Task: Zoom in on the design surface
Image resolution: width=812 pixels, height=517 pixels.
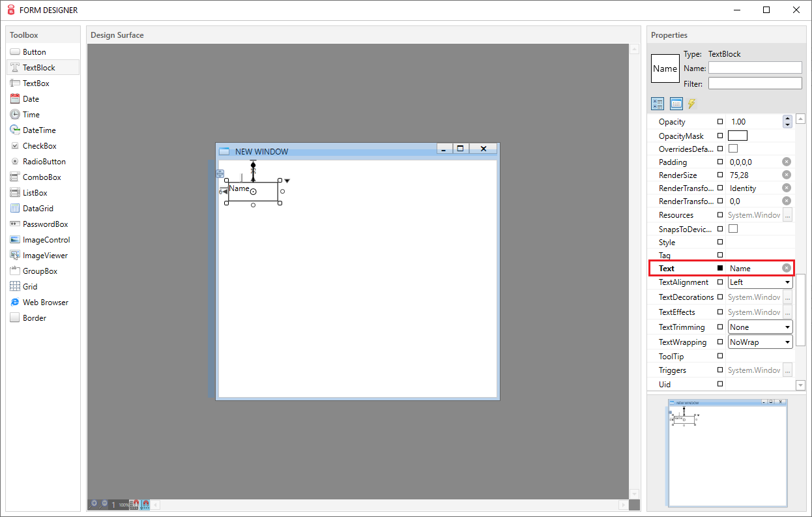Action: [94, 504]
